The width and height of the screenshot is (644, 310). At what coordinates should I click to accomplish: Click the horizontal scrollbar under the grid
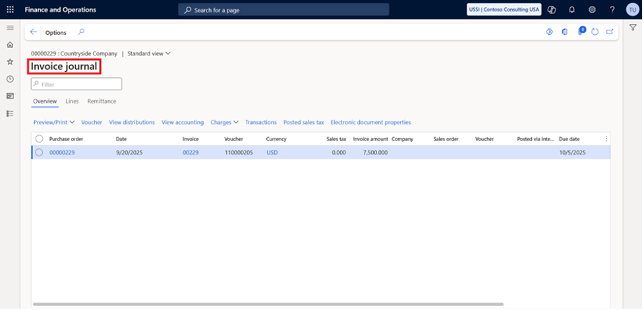coord(268,304)
